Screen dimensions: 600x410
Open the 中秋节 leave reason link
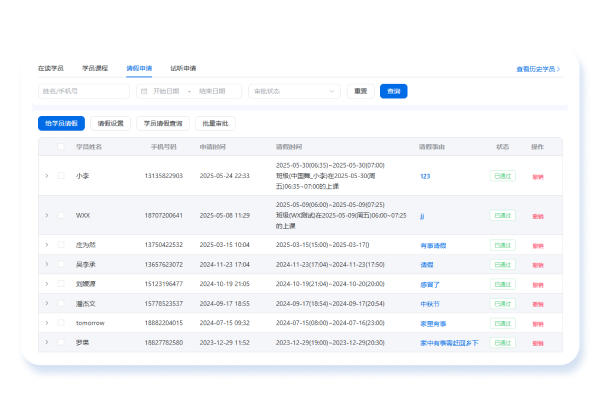[x=430, y=303]
